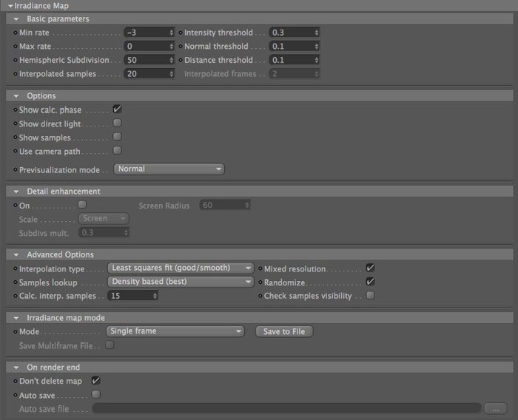The height and width of the screenshot is (420, 518).
Task: Click the Intensity threshold animation dot
Action: click(181, 33)
